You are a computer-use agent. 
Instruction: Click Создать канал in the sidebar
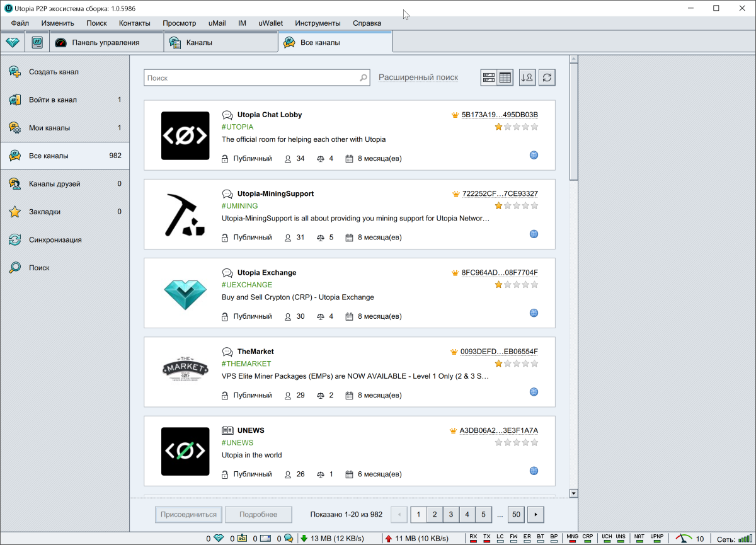coord(65,72)
